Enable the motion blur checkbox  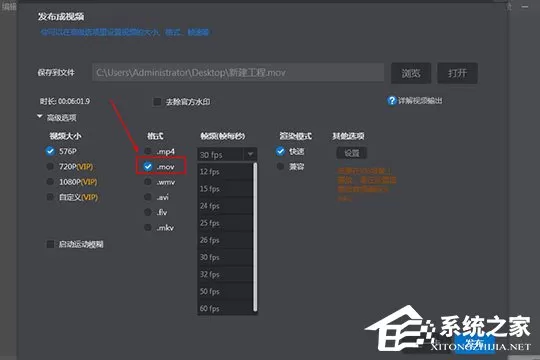50,244
